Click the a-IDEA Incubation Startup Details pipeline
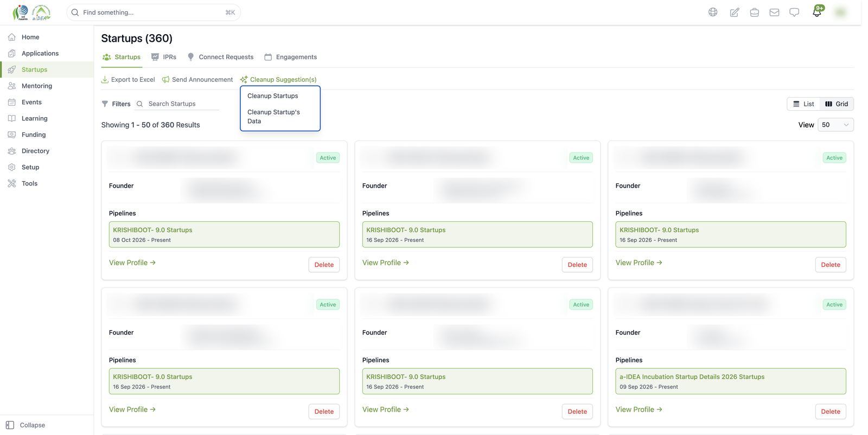The height and width of the screenshot is (435, 868). click(731, 381)
